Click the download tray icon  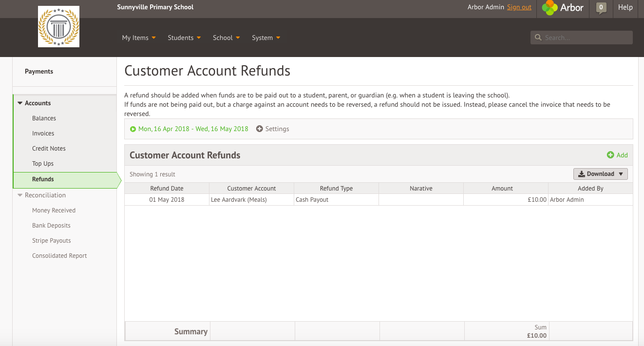[x=582, y=174]
